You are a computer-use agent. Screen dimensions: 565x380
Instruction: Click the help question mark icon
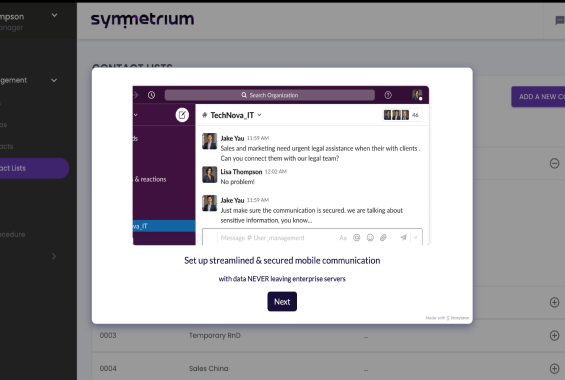click(388, 95)
